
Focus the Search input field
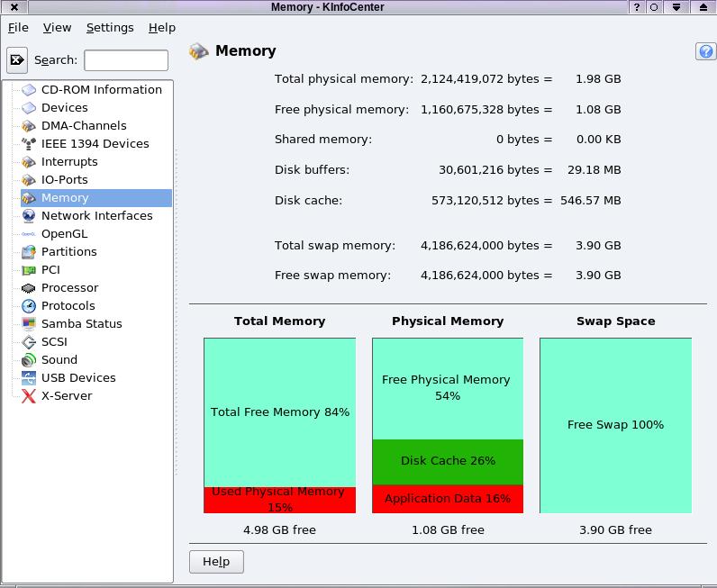(x=126, y=60)
